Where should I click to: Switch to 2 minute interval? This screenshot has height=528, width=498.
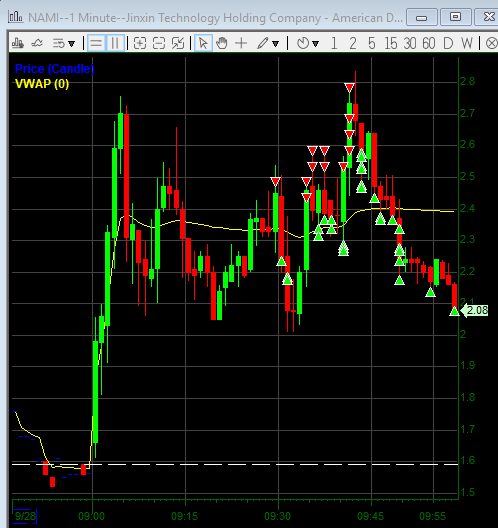click(353, 43)
